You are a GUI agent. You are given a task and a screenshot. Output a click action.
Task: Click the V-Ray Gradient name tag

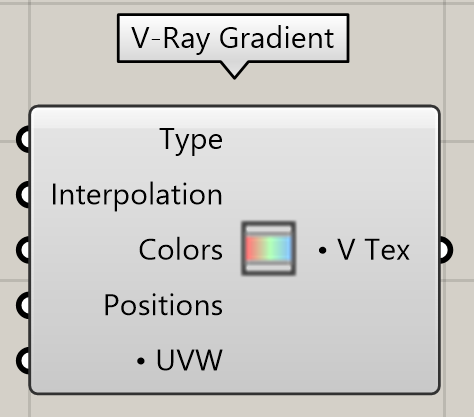[233, 38]
